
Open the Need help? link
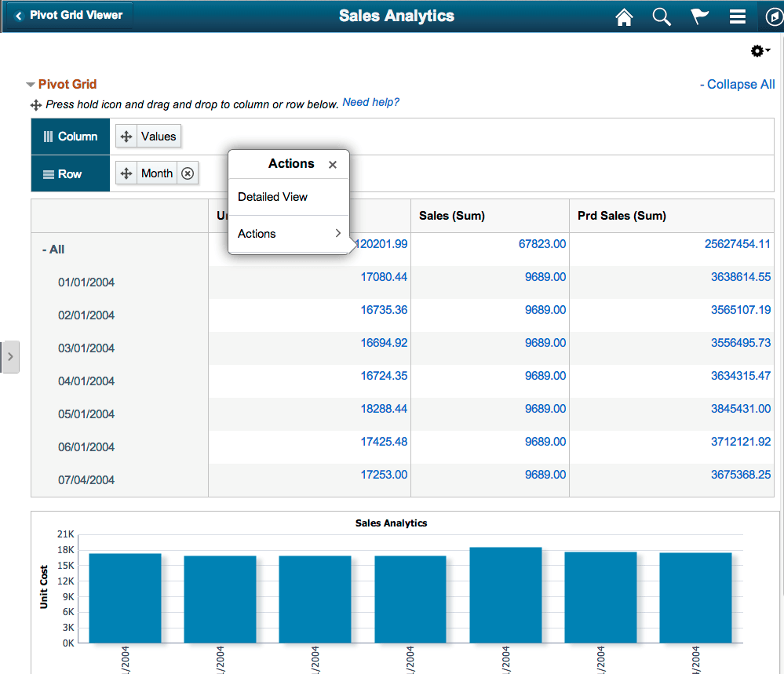(370, 102)
